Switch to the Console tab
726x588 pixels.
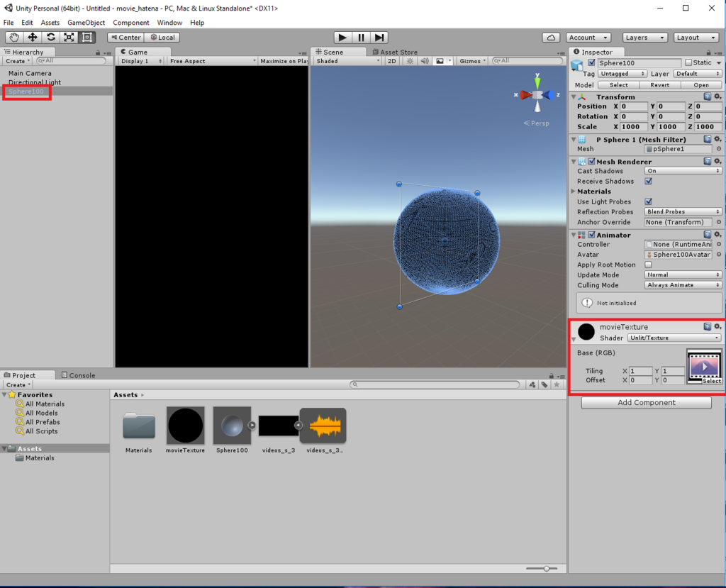point(78,375)
